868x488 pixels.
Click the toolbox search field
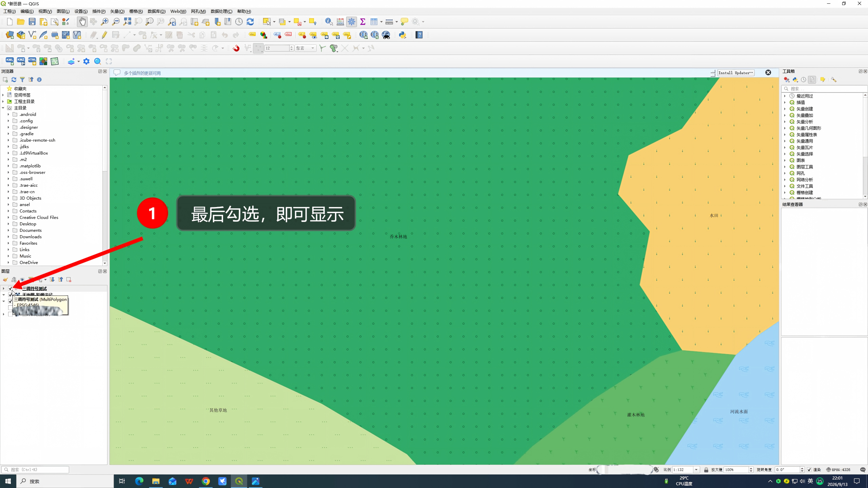pyautogui.click(x=824, y=89)
